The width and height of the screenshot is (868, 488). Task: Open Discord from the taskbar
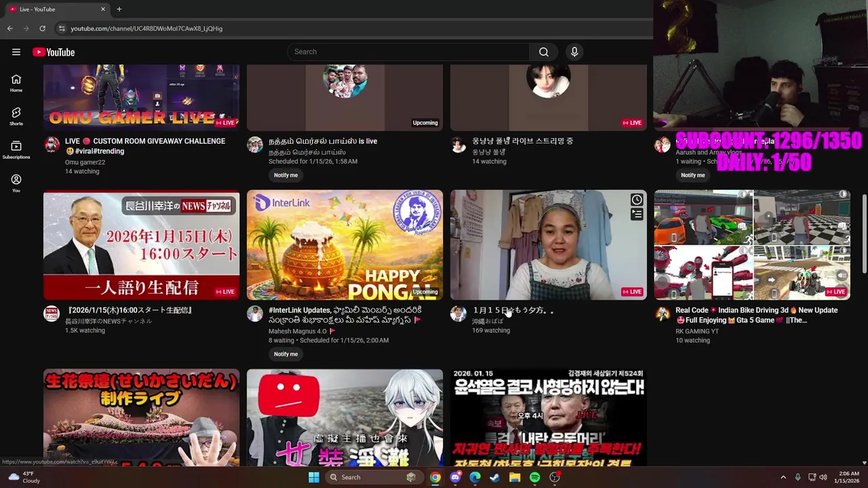click(x=455, y=477)
